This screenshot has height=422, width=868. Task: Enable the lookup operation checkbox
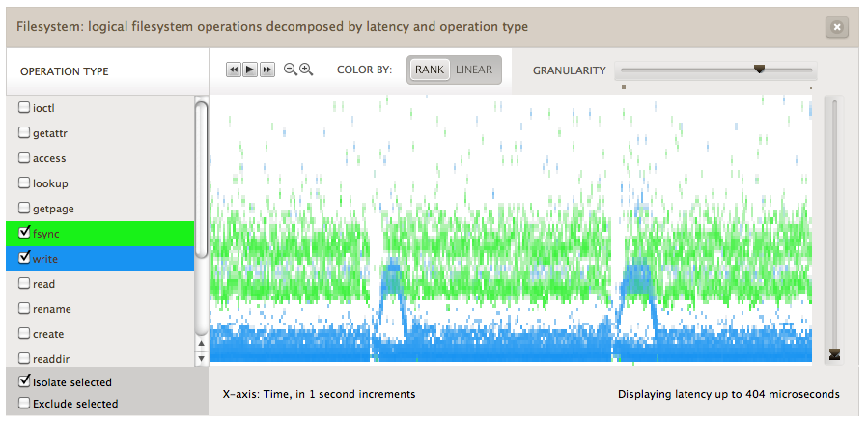coord(24,183)
